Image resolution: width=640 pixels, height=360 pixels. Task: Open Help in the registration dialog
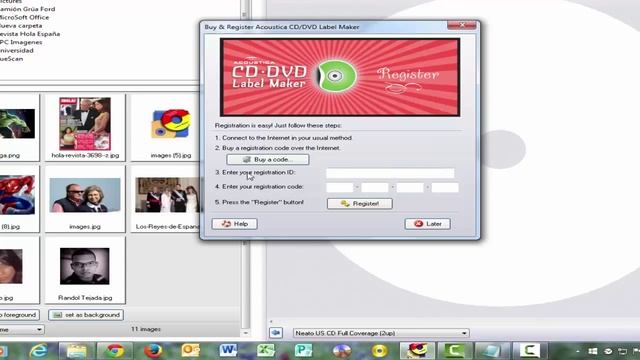coord(234,224)
